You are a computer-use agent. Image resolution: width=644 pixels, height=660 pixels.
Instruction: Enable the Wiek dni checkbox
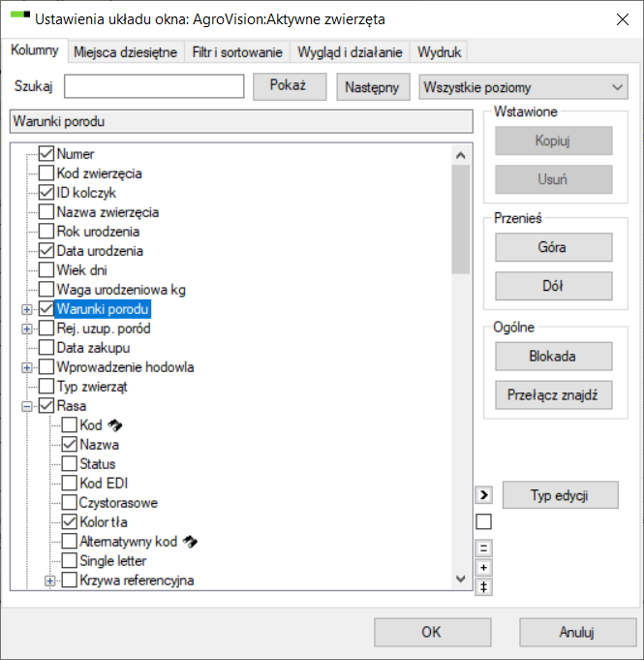point(46,269)
